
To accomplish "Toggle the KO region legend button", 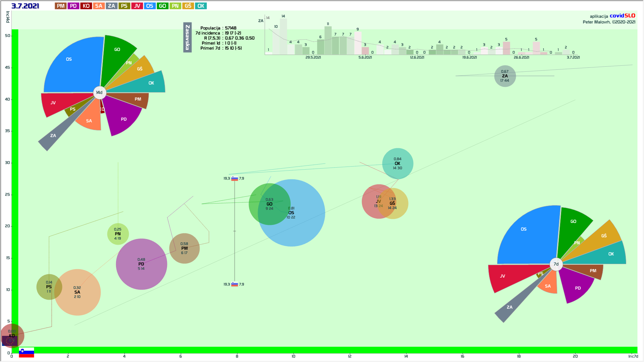I will pos(86,6).
